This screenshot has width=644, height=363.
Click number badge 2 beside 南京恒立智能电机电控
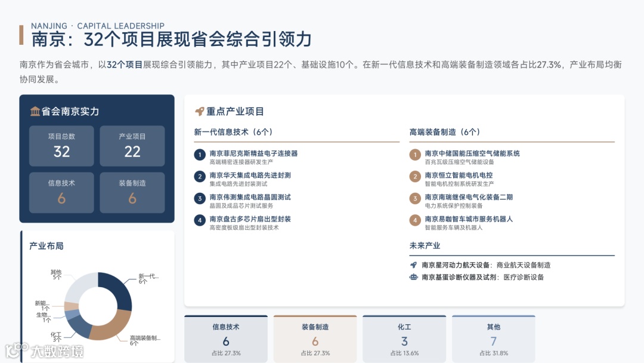click(415, 176)
